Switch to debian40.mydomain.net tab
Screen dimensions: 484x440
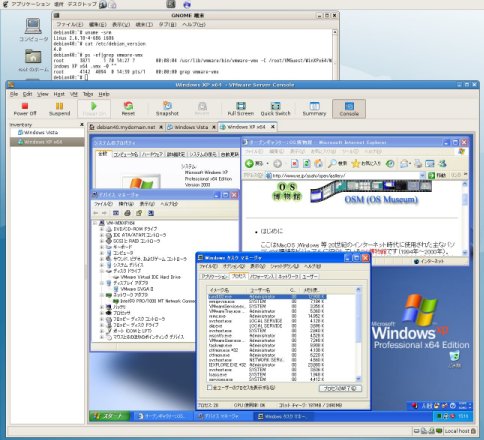tap(126, 127)
